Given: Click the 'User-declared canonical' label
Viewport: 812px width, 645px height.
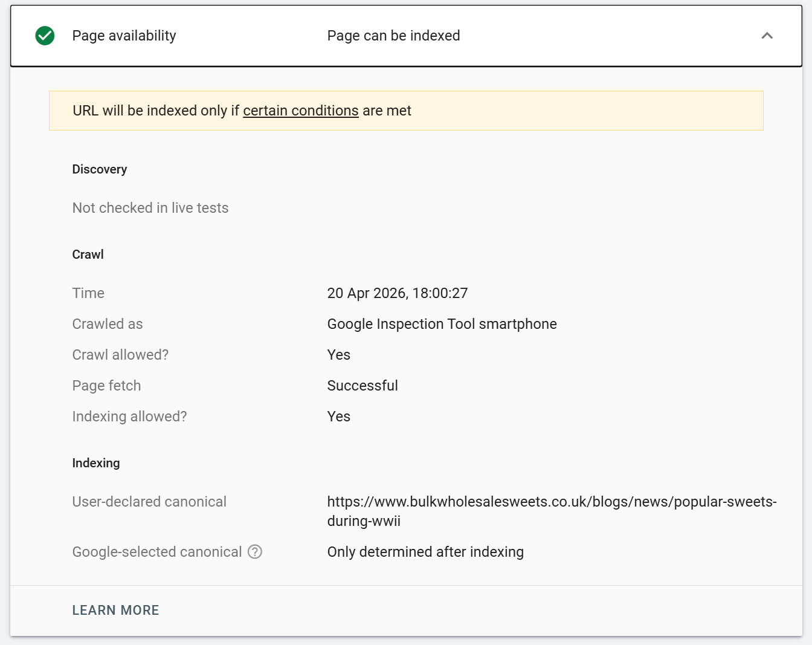Looking at the screenshot, I should (x=149, y=502).
